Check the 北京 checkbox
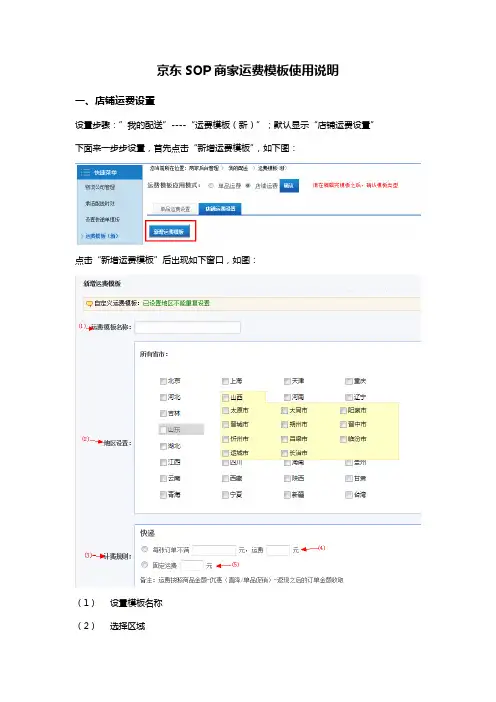Screen dimensions: 496x702 pos(163,381)
